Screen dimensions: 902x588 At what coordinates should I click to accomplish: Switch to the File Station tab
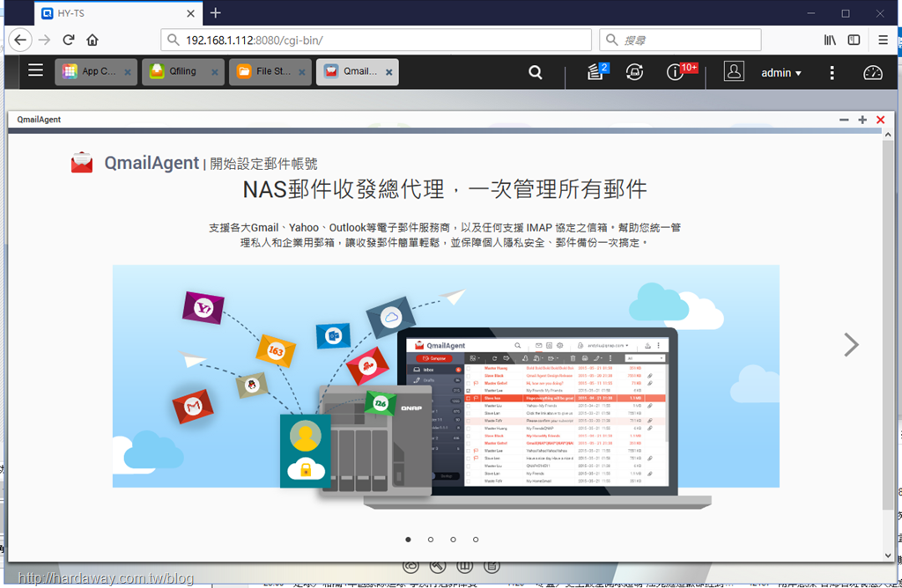[270, 72]
